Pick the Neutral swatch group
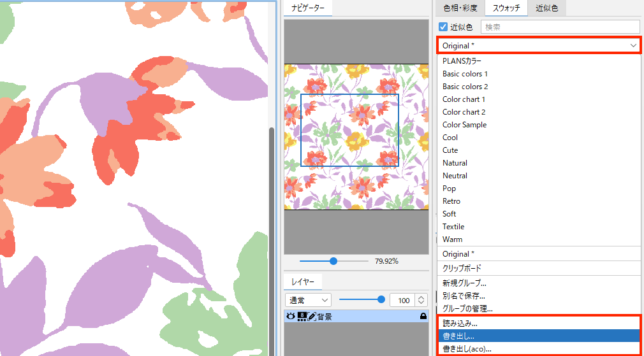Screen dimensions: 644x356 pyautogui.click(x=539, y=176)
